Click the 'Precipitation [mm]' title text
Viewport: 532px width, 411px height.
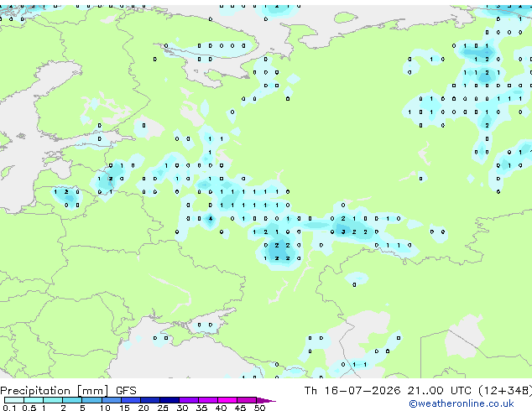click(x=55, y=391)
